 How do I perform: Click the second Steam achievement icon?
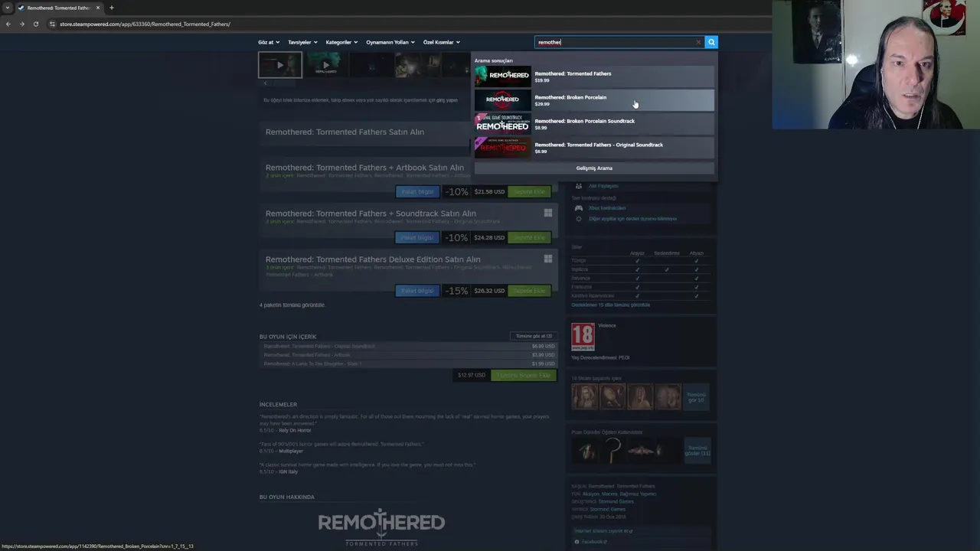point(612,397)
